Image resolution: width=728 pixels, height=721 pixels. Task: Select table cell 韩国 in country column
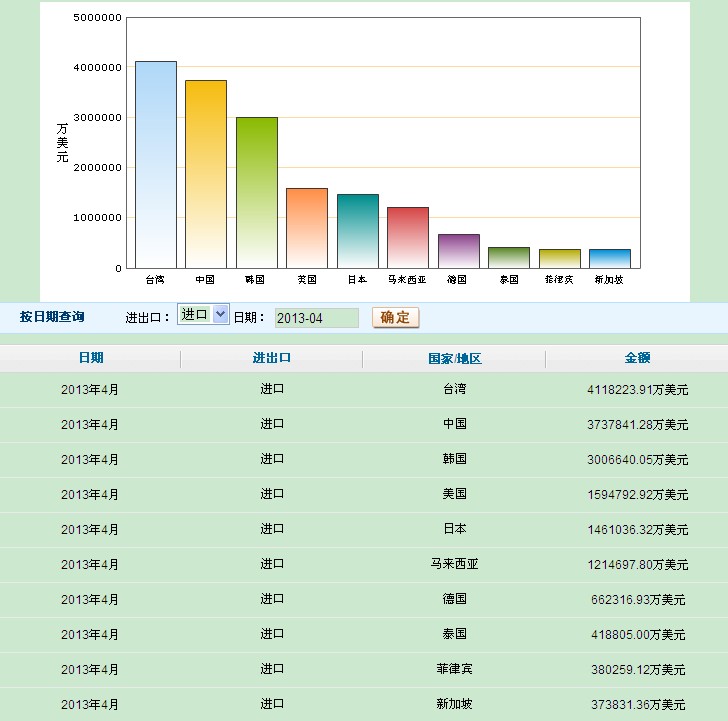455,459
